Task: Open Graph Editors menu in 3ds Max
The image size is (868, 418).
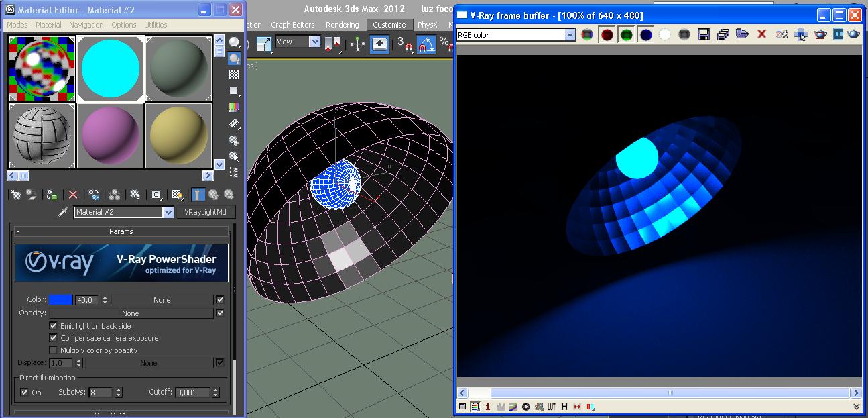Action: pyautogui.click(x=292, y=25)
